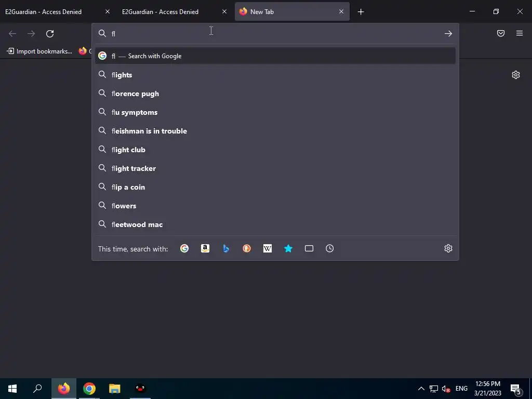The image size is (532, 399).
Task: Search this time with Bing
Action: (x=226, y=249)
